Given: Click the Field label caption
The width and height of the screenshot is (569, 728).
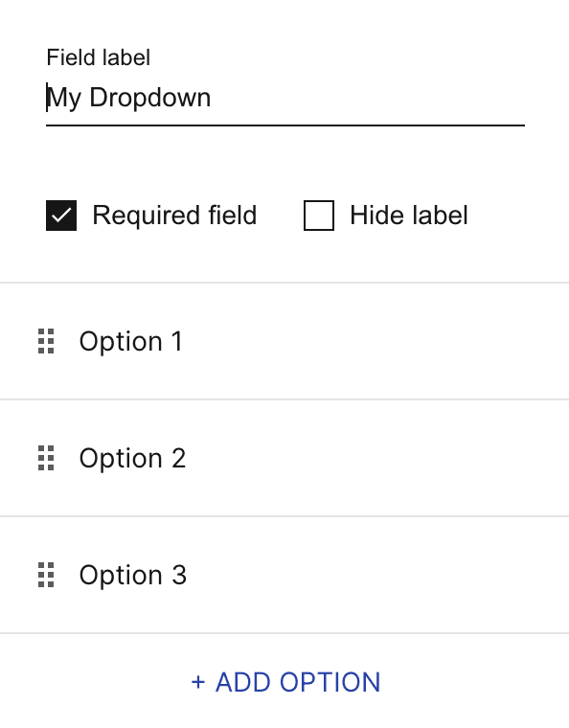Looking at the screenshot, I should click(99, 57).
